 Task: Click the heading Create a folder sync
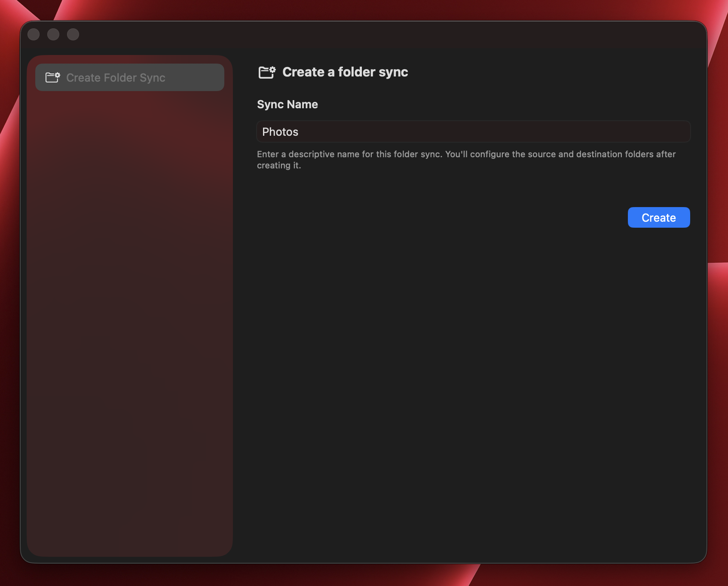tap(345, 72)
